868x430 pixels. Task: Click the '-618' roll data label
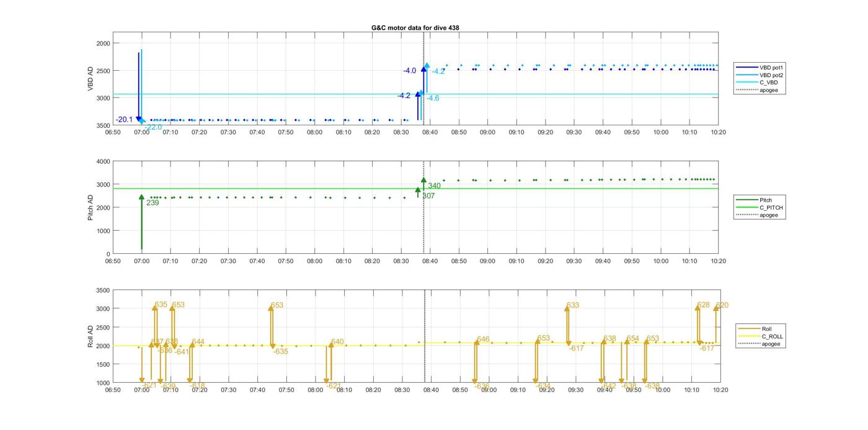pos(197,385)
